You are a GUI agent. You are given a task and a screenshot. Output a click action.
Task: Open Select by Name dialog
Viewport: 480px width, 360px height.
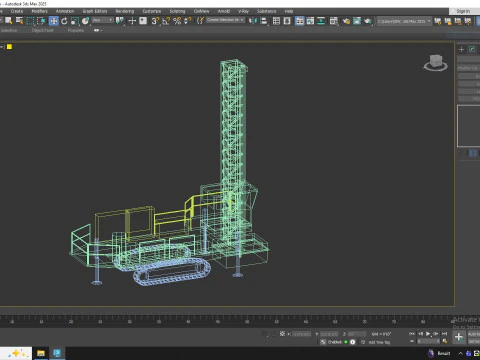click(x=19, y=21)
